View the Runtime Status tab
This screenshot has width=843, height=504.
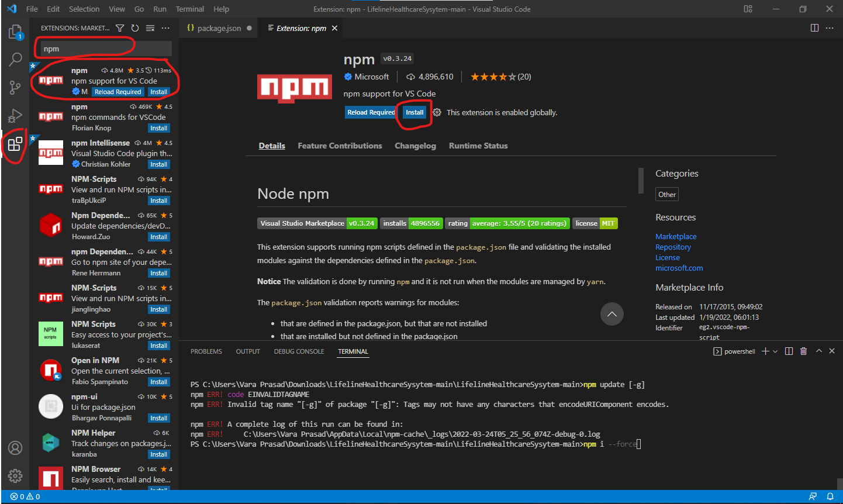tap(478, 146)
